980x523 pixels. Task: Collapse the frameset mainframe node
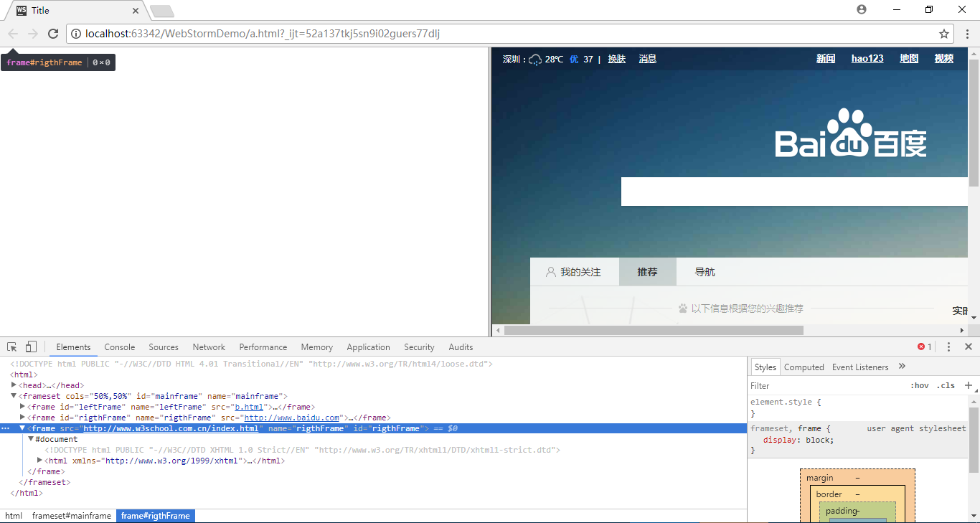point(14,396)
